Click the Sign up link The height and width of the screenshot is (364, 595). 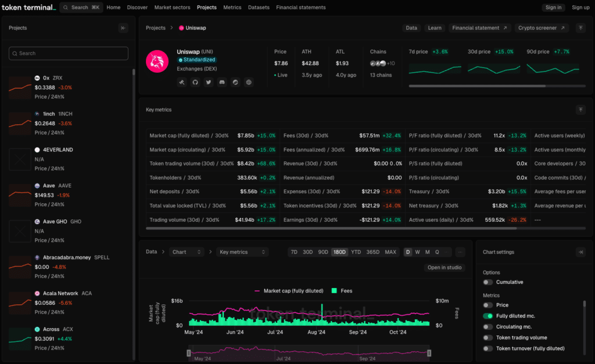coord(580,8)
